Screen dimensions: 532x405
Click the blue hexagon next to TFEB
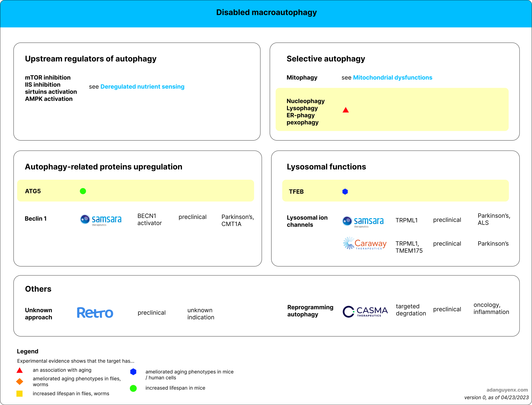tap(345, 192)
